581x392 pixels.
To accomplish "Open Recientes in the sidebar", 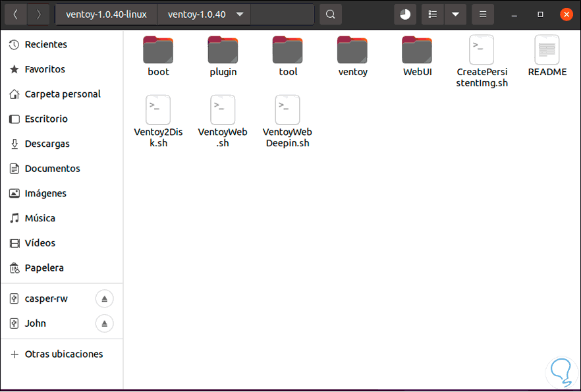I will [61, 44].
